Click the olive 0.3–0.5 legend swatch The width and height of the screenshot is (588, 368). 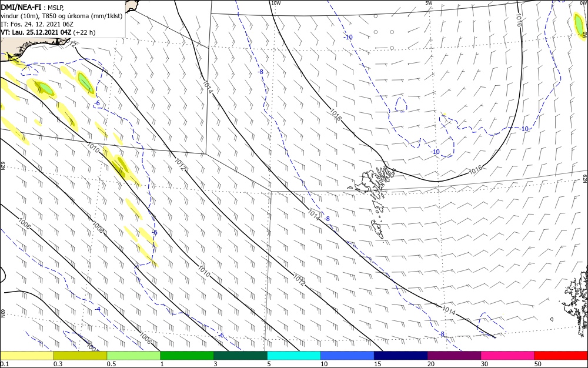pyautogui.click(x=80, y=356)
